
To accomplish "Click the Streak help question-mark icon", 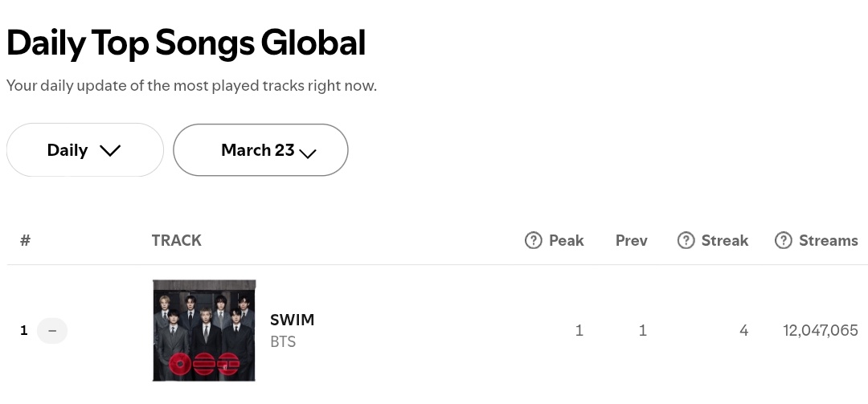I will 686,240.
